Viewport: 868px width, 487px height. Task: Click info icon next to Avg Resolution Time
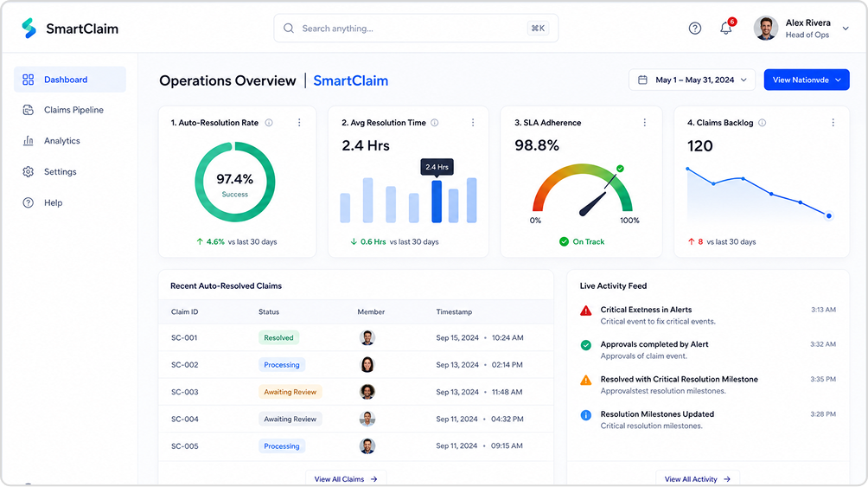click(435, 123)
